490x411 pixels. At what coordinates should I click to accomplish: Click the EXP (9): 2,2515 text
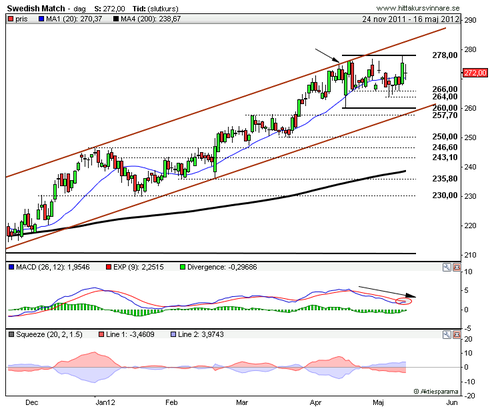(x=138, y=267)
